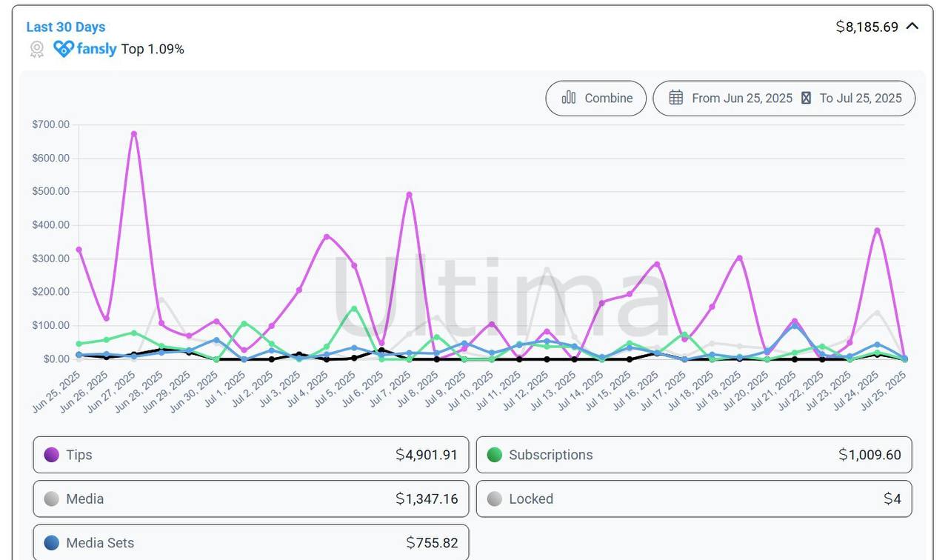Show the Locked series on chart
This screenshot has height=560, width=948.
[x=693, y=499]
